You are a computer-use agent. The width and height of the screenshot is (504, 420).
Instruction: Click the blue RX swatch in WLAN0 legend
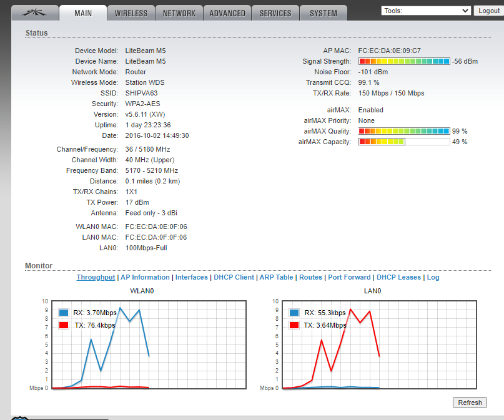click(64, 313)
